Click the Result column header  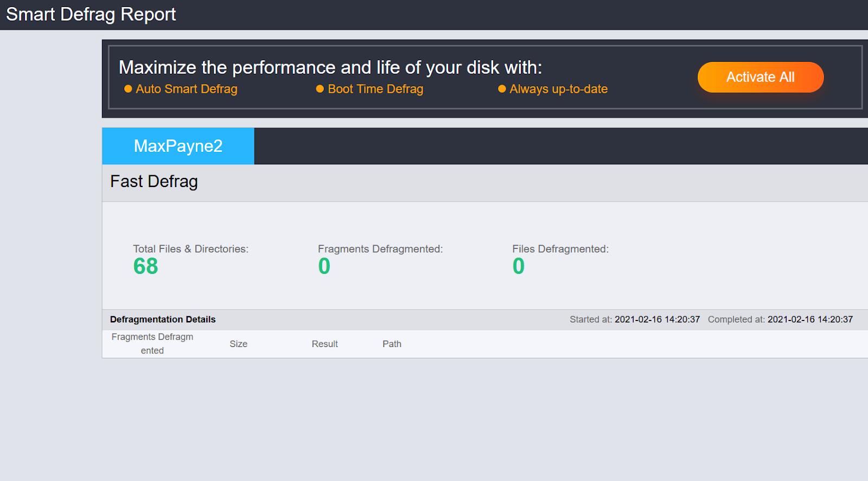(324, 344)
